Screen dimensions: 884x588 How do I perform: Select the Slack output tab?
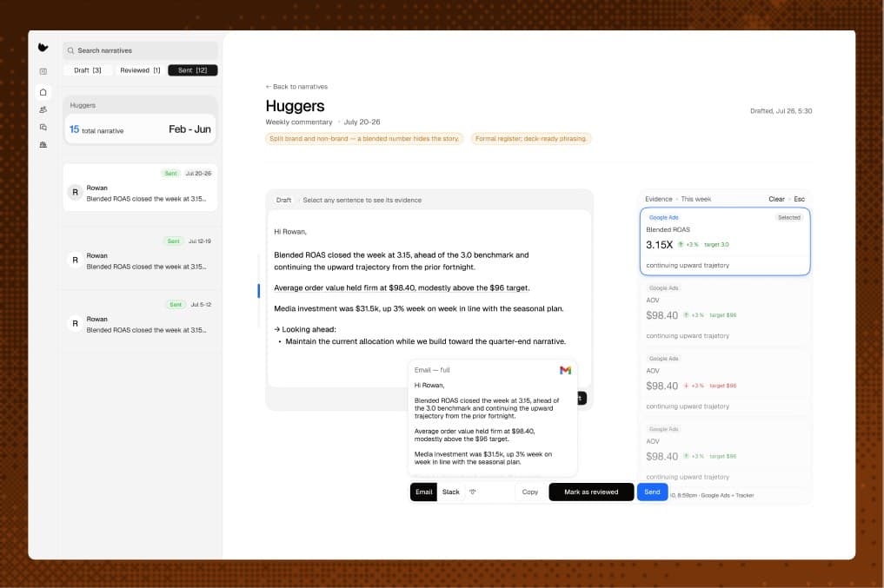(450, 492)
